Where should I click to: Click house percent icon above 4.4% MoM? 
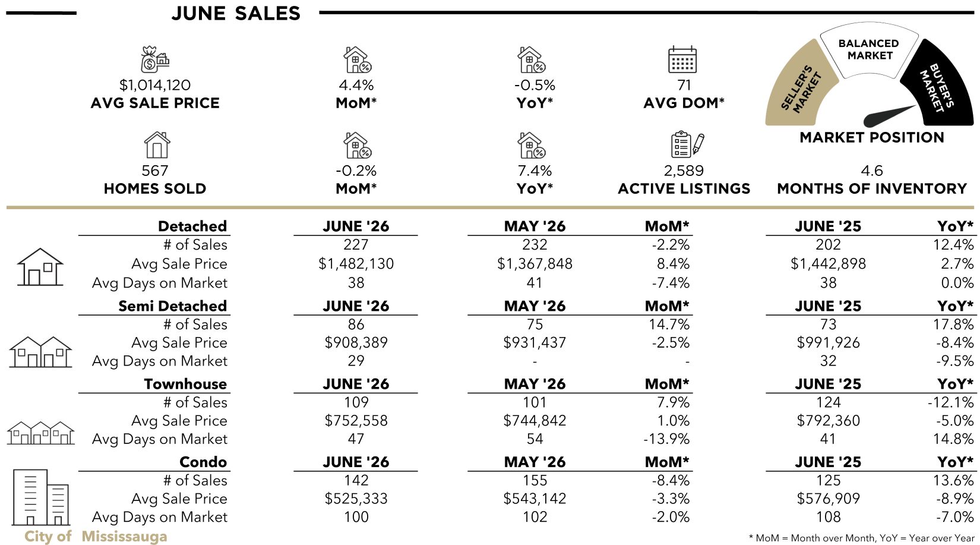(357, 59)
